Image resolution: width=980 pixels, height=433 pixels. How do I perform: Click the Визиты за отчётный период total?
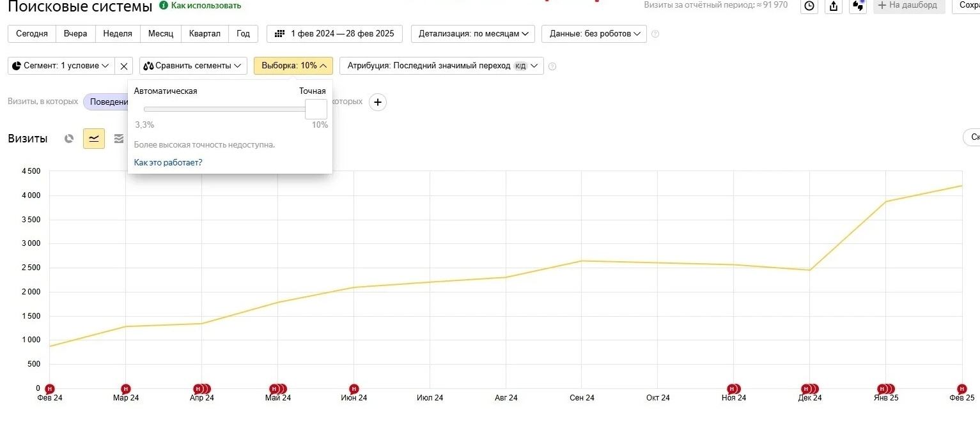tap(715, 5)
